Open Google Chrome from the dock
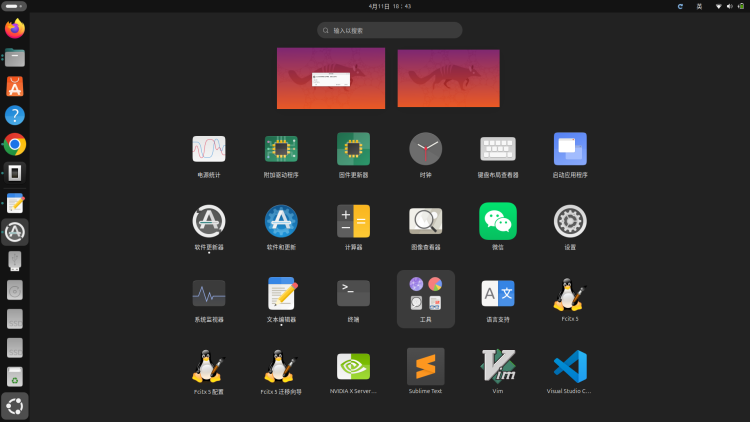This screenshot has height=422, width=750. pos(15,144)
